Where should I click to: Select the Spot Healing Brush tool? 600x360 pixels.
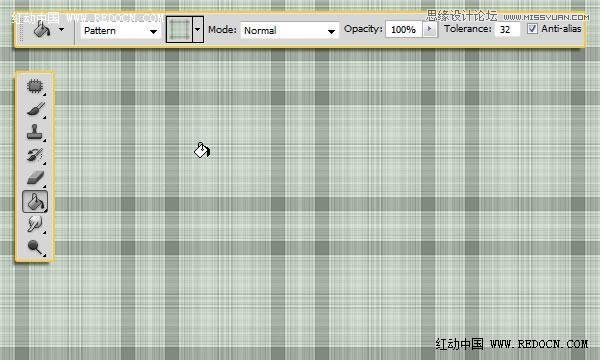tap(35, 86)
